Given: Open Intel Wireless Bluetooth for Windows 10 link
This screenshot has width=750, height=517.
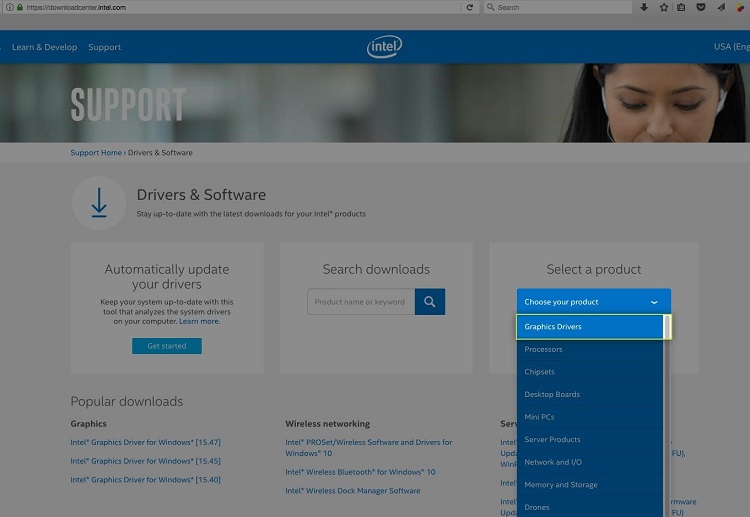Looking at the screenshot, I should click(x=360, y=472).
